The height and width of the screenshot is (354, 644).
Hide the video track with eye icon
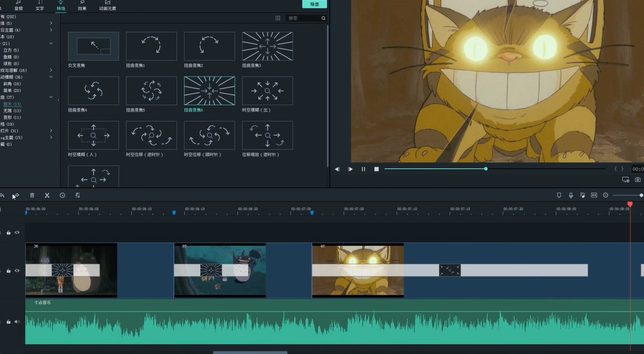click(x=17, y=271)
